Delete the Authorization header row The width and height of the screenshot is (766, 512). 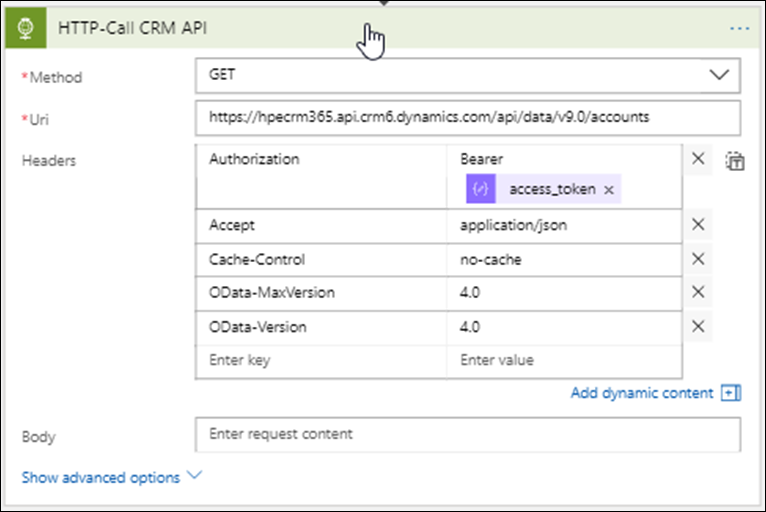pyautogui.click(x=698, y=159)
